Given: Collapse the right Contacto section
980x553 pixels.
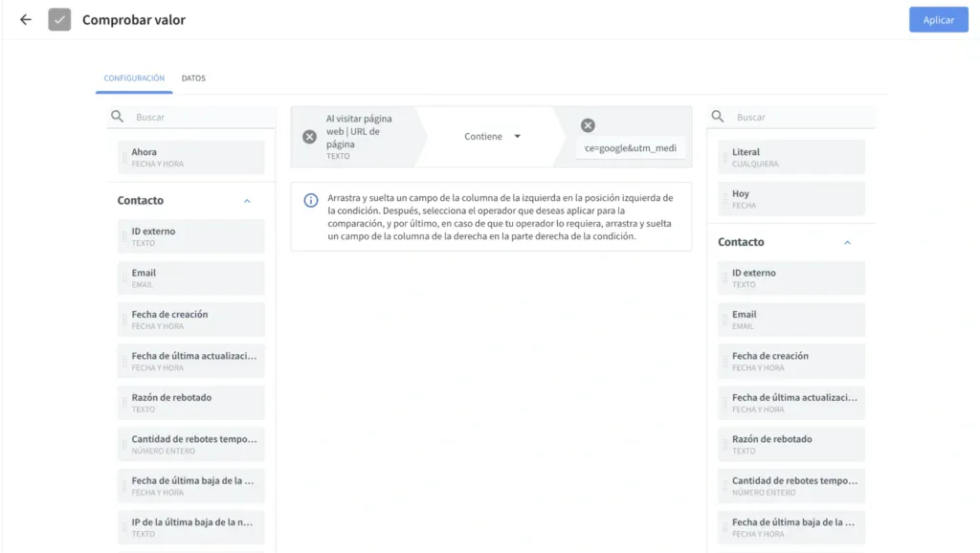Looking at the screenshot, I should tap(848, 242).
